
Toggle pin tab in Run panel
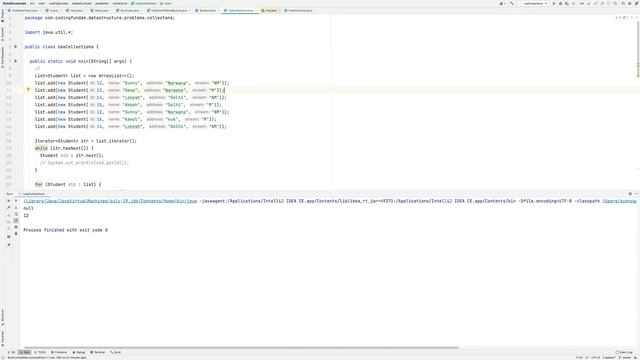click(x=9, y=245)
